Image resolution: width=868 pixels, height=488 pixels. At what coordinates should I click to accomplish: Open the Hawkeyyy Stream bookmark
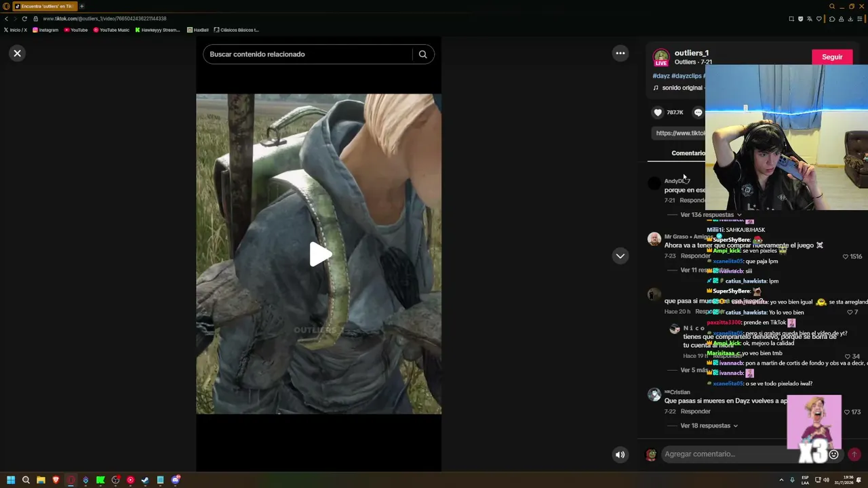(x=157, y=30)
